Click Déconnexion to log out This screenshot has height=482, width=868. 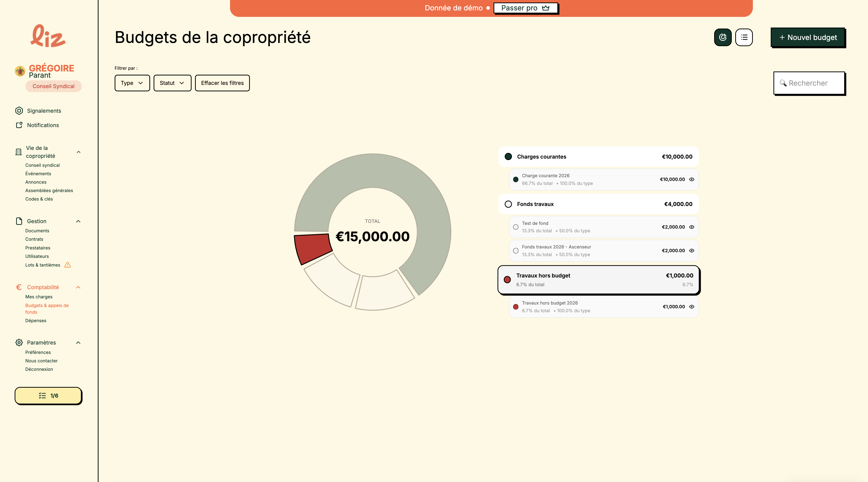point(39,369)
